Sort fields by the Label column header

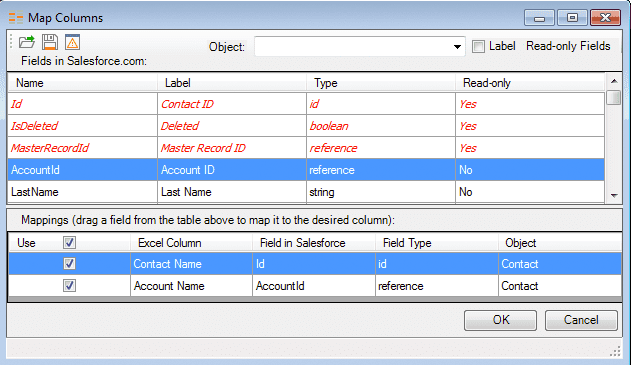click(232, 83)
